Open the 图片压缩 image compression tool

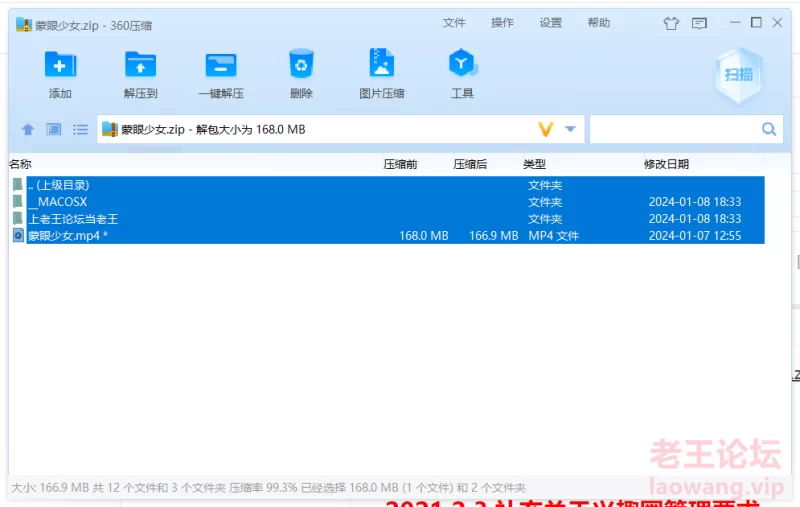[x=382, y=63]
